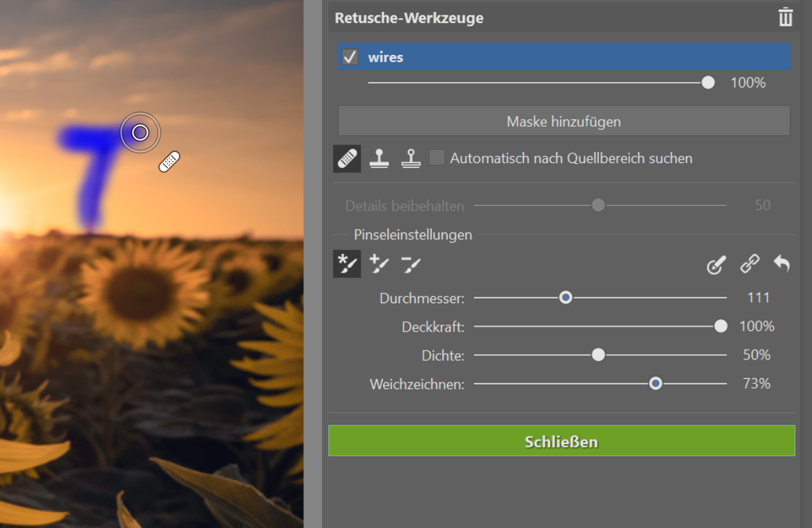
Task: Click the Deckkraft slider handle
Action: coord(720,326)
